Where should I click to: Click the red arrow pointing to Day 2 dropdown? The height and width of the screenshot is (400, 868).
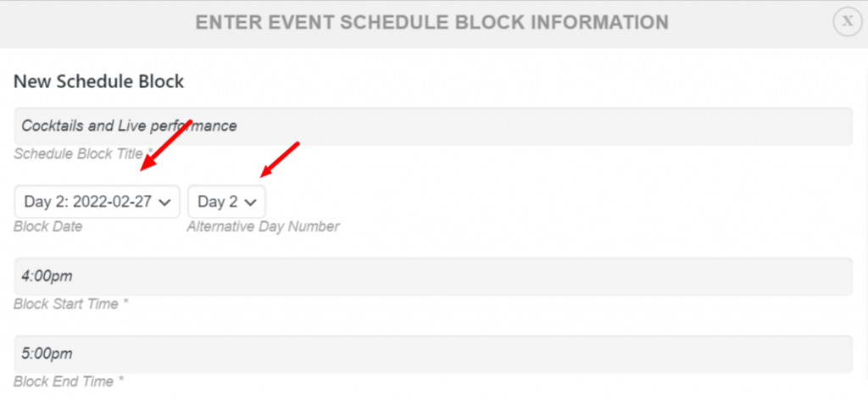pos(280,160)
